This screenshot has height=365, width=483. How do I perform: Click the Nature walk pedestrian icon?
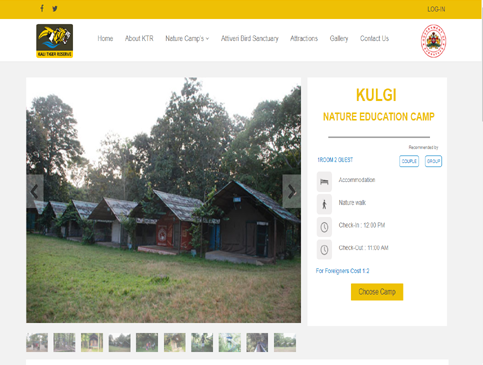click(324, 204)
